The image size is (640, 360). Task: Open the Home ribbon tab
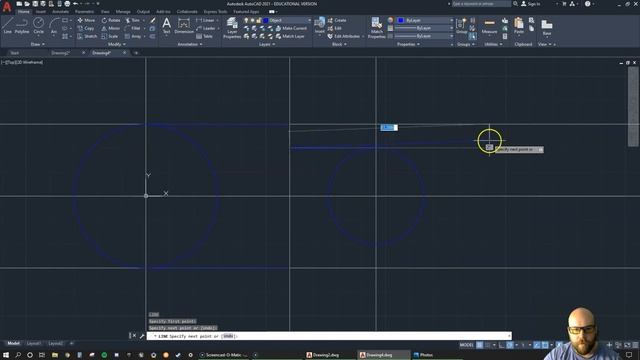pos(23,12)
